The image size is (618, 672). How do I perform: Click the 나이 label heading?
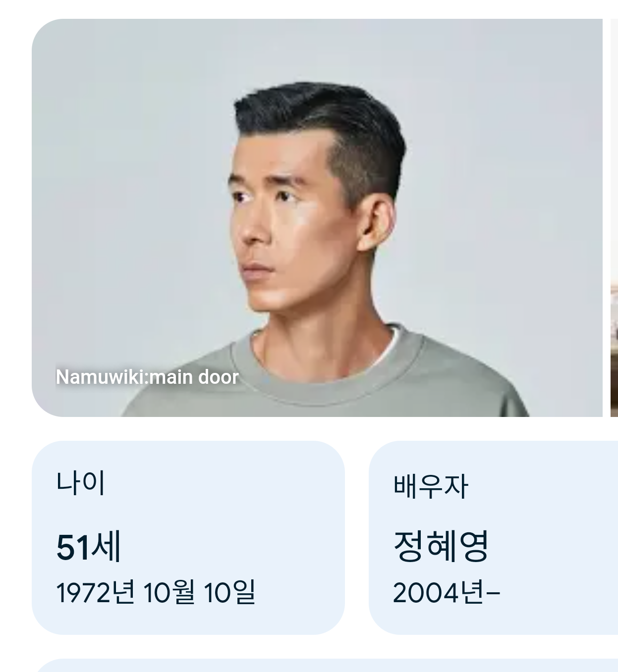tap(80, 483)
